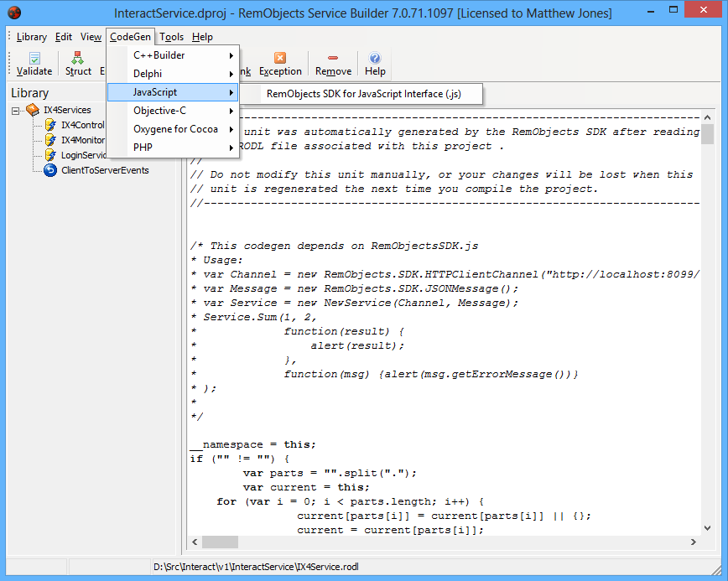This screenshot has width=728, height=581.
Task: Choose Objective-C from CodeGen menu
Action: point(173,111)
